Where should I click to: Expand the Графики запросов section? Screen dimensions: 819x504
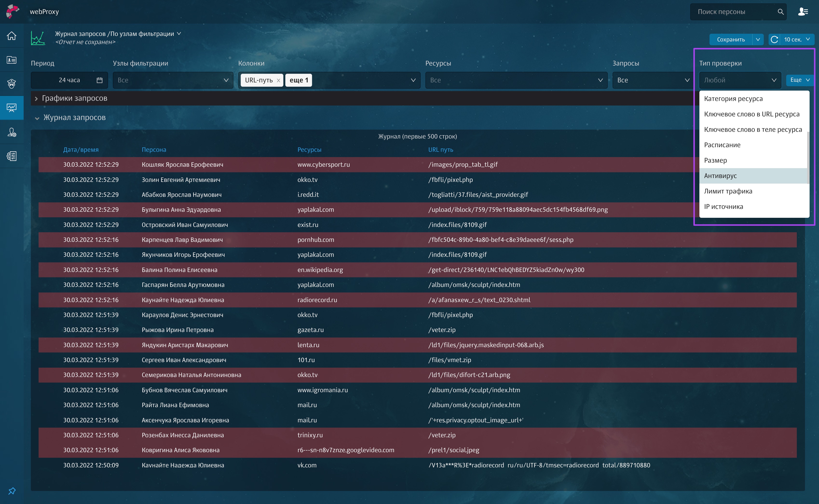(x=36, y=98)
